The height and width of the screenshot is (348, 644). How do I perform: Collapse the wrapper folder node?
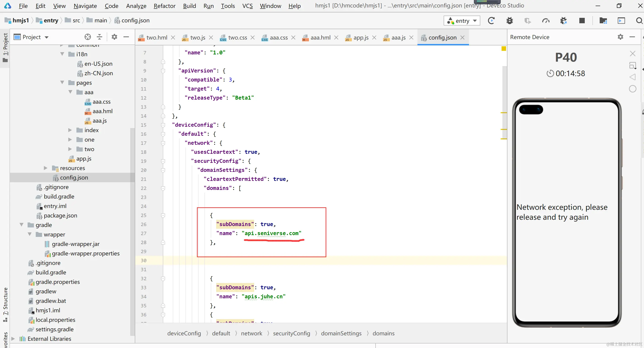(x=30, y=234)
